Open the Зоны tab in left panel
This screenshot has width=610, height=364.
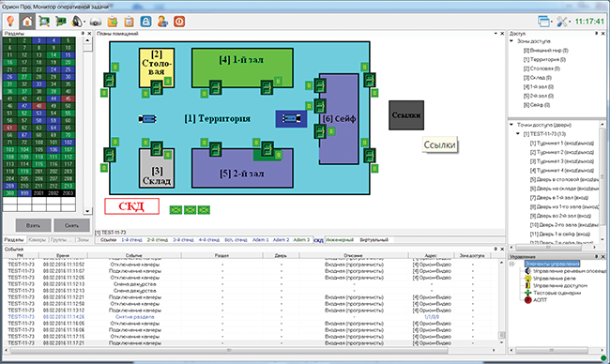coord(83,240)
